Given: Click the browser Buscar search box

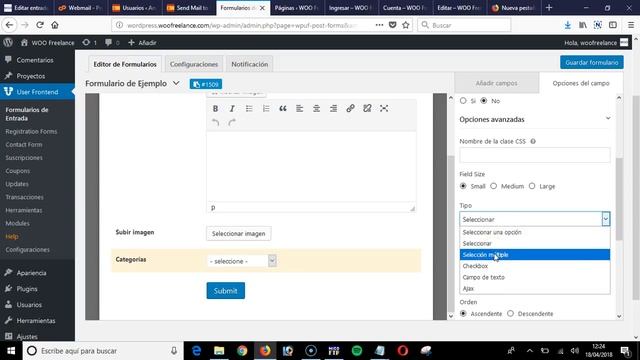Looking at the screenshot, I should [x=464, y=25].
